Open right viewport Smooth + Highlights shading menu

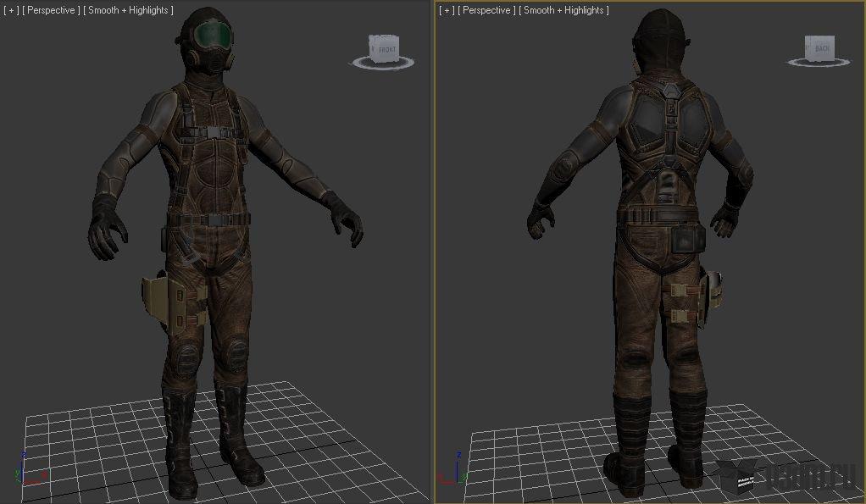(564, 10)
